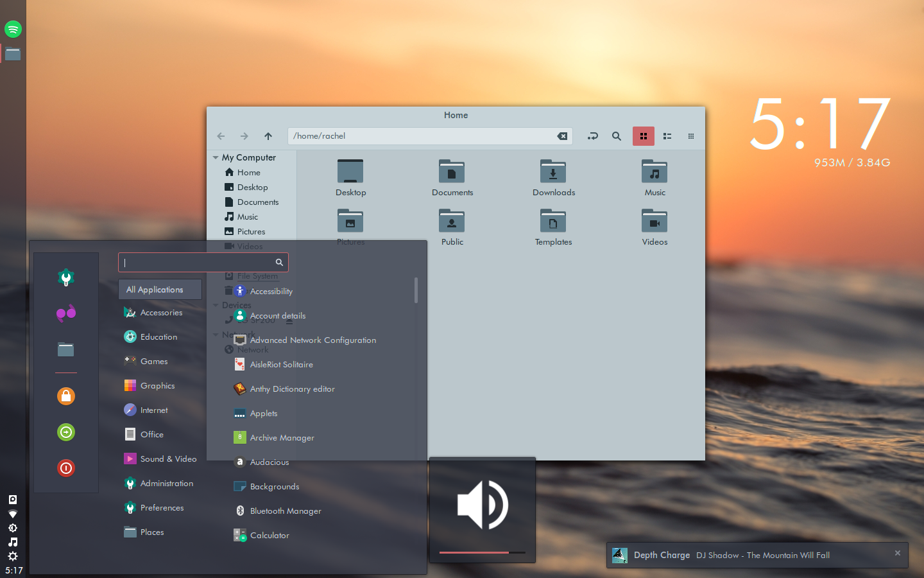The height and width of the screenshot is (578, 924).
Task: Select Education category
Action: pos(160,337)
